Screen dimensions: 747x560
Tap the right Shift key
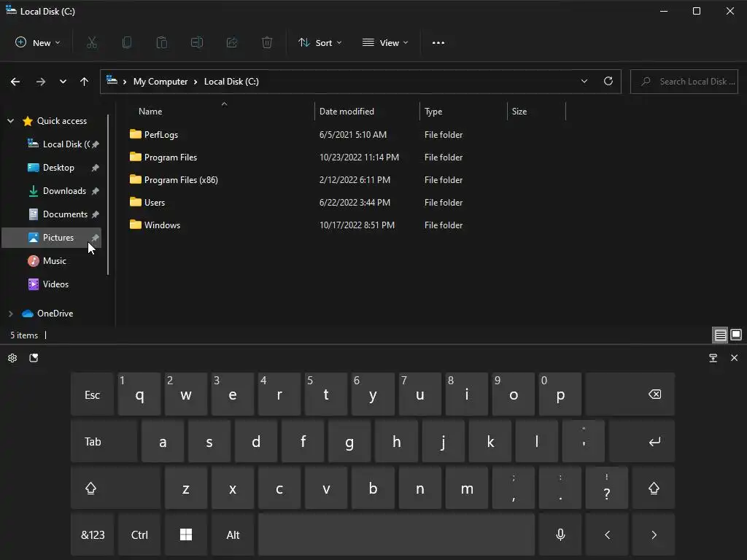coord(654,488)
